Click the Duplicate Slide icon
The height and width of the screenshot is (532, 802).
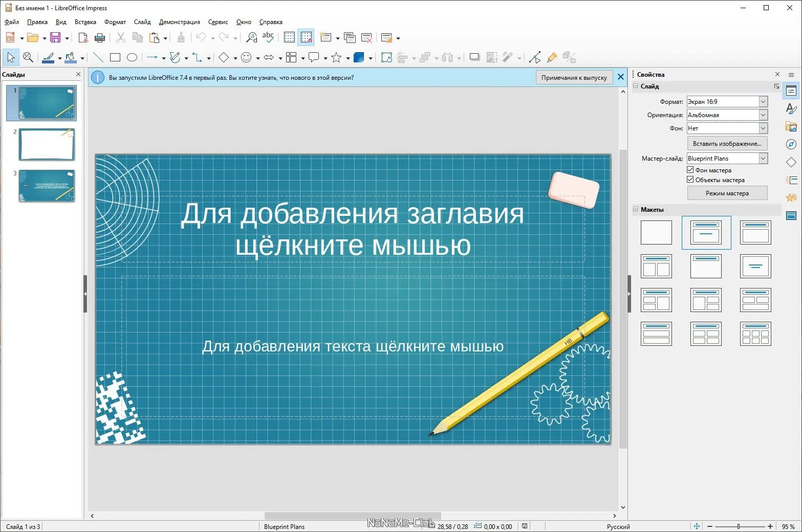350,37
